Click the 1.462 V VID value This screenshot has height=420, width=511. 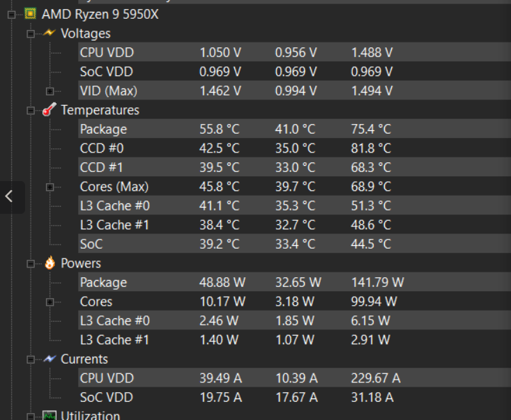tap(220, 91)
